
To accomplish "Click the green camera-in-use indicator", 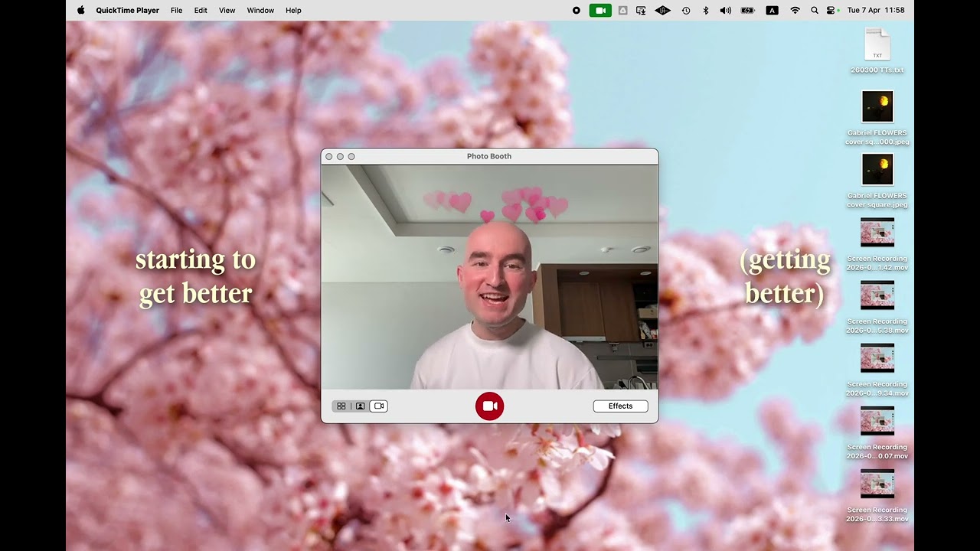I will (x=600, y=11).
